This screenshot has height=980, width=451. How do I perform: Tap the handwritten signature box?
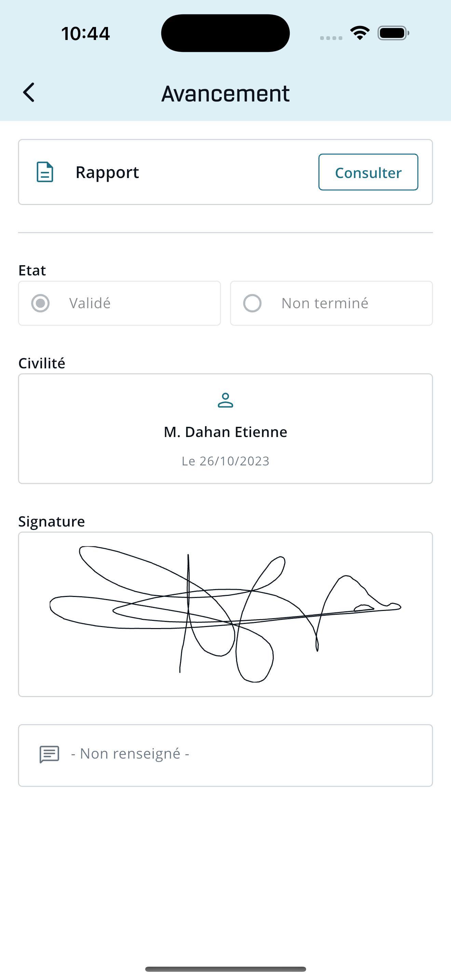[225, 614]
